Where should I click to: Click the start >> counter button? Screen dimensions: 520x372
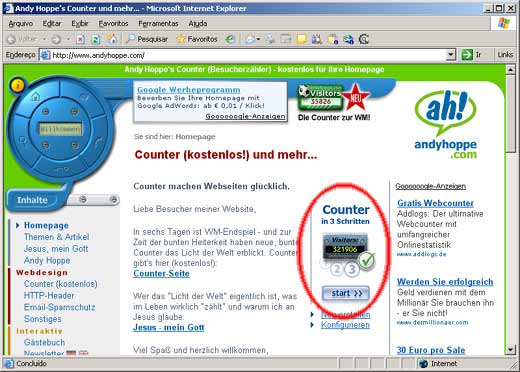pyautogui.click(x=346, y=293)
